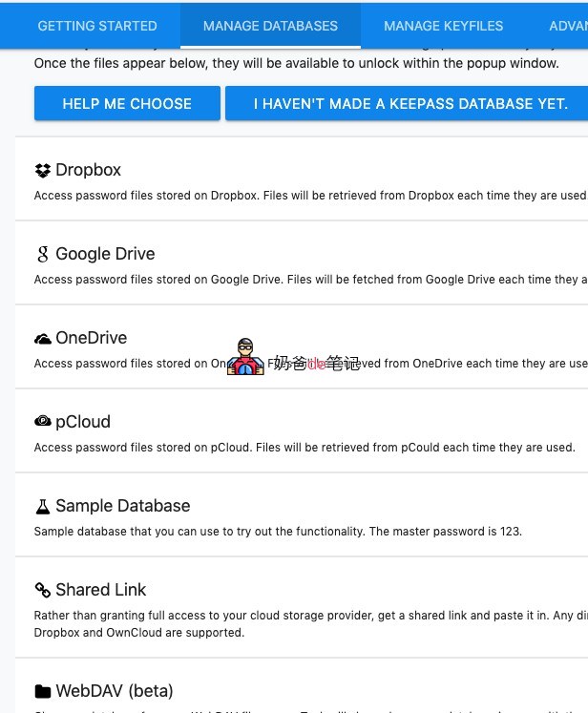This screenshot has height=713, width=588.
Task: Open the partially visible Advanced tab
Action: 567,26
